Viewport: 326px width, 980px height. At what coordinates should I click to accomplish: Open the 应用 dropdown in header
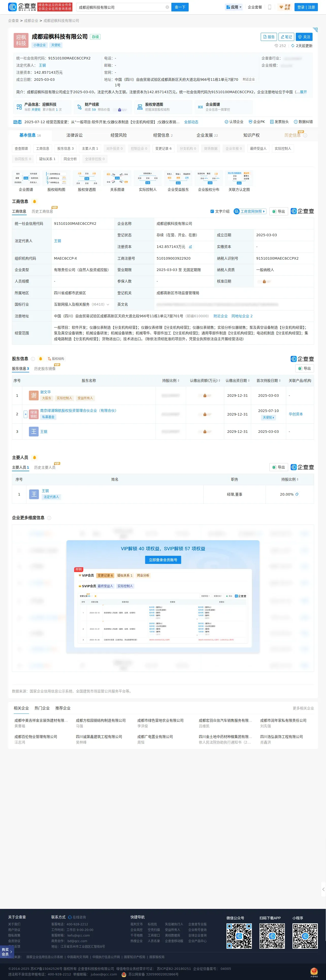(x=234, y=7)
